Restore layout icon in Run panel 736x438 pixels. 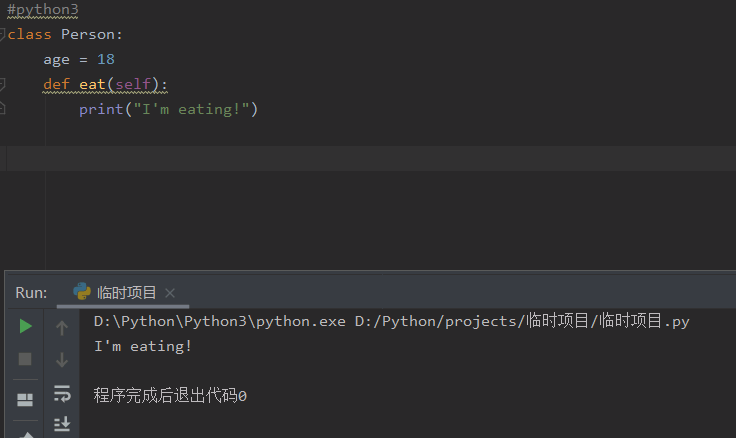(25, 400)
